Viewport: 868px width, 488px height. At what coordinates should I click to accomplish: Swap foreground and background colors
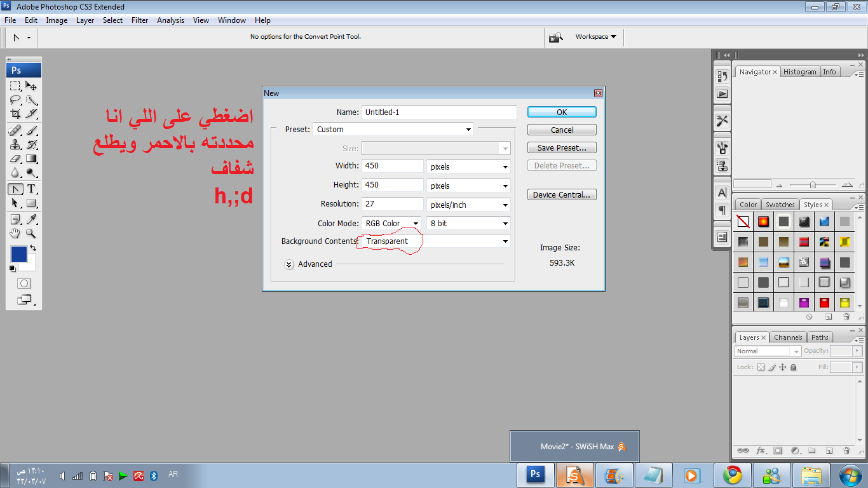(33, 248)
